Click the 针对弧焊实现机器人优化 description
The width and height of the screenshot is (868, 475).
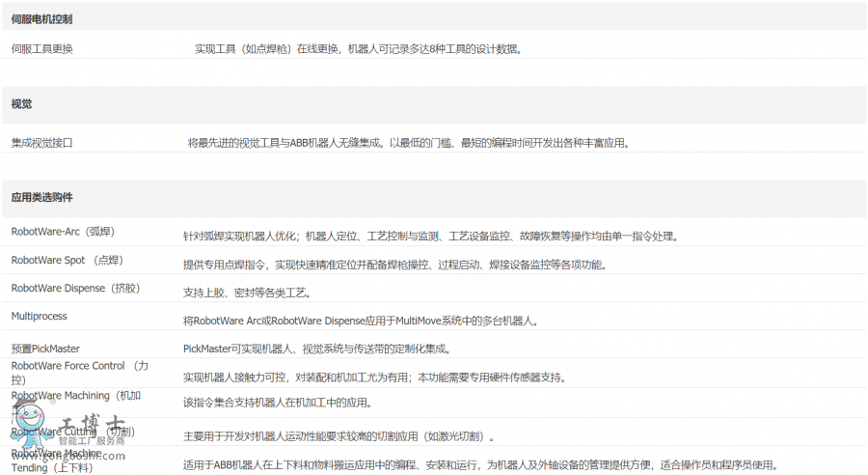click(431, 237)
